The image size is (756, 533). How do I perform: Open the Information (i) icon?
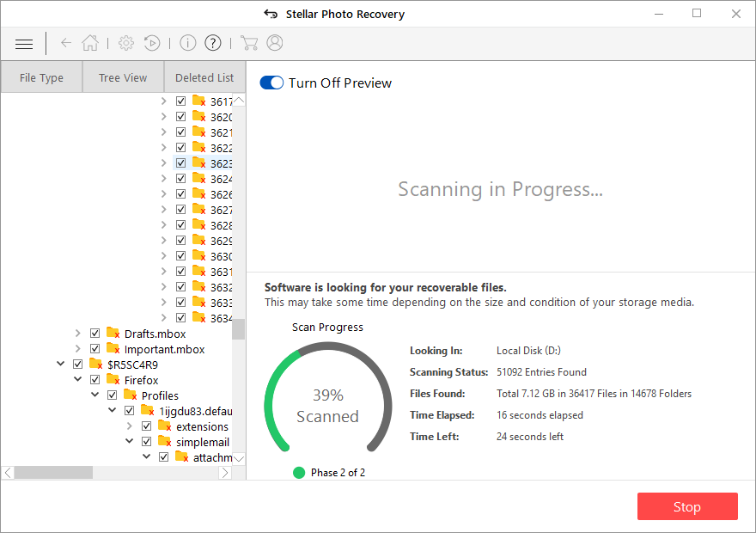pos(187,43)
